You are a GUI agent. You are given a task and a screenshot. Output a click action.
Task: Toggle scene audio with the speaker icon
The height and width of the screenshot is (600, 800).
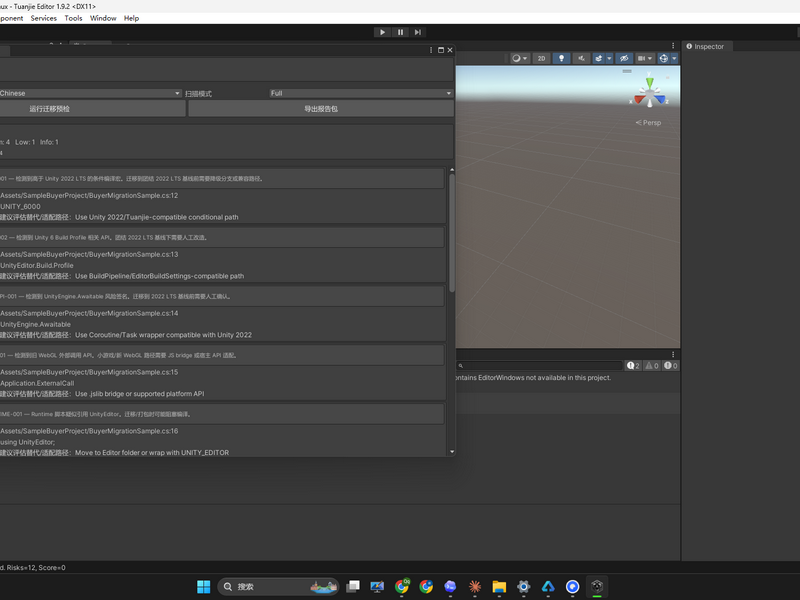tap(581, 58)
